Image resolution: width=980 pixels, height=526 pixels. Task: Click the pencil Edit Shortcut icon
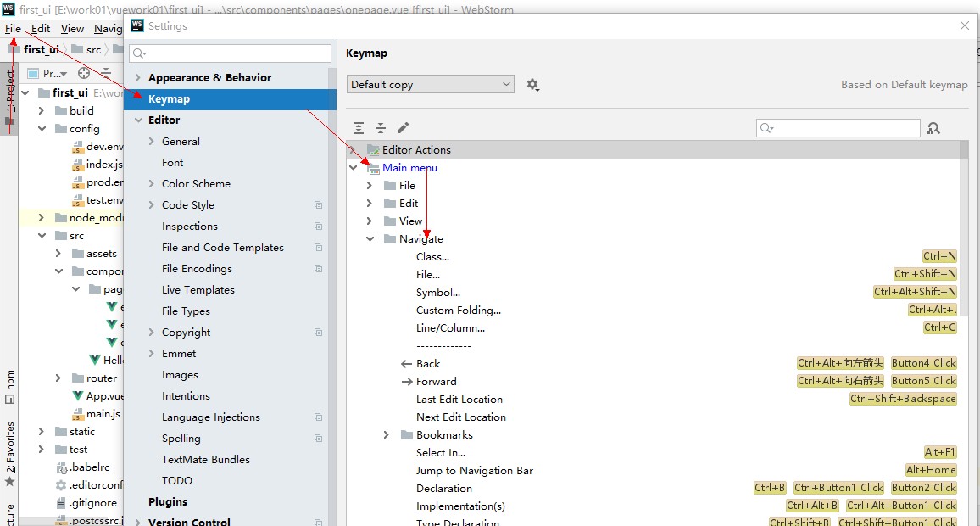(x=404, y=127)
